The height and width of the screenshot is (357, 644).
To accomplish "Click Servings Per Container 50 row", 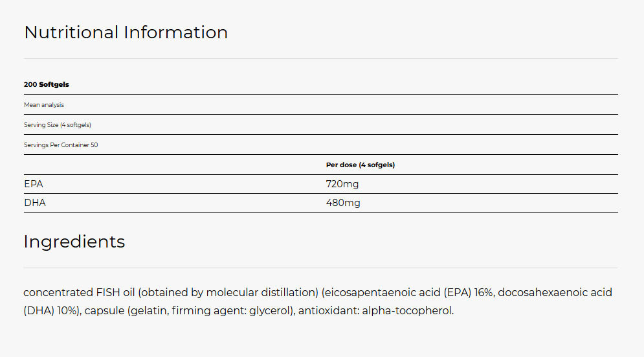I will [x=321, y=144].
